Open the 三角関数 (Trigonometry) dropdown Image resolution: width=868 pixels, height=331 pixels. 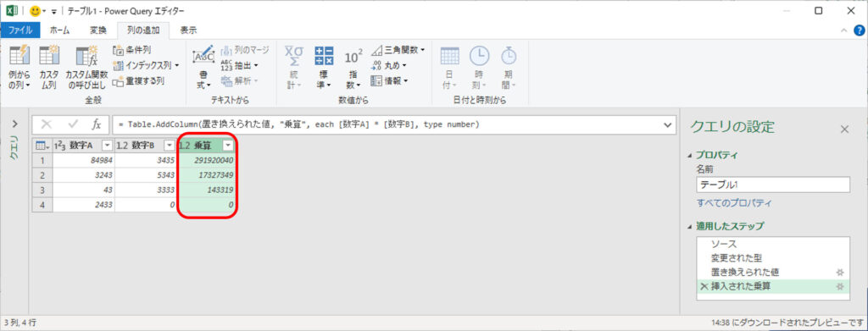(x=398, y=50)
